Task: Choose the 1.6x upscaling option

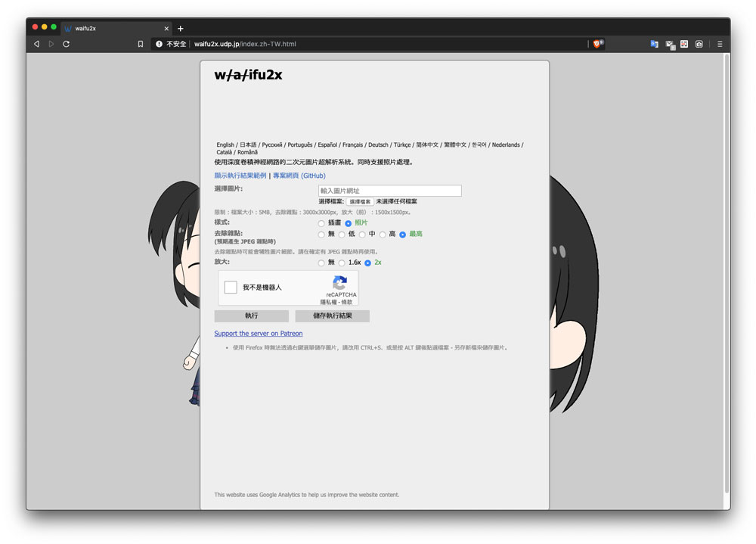Action: click(x=342, y=263)
